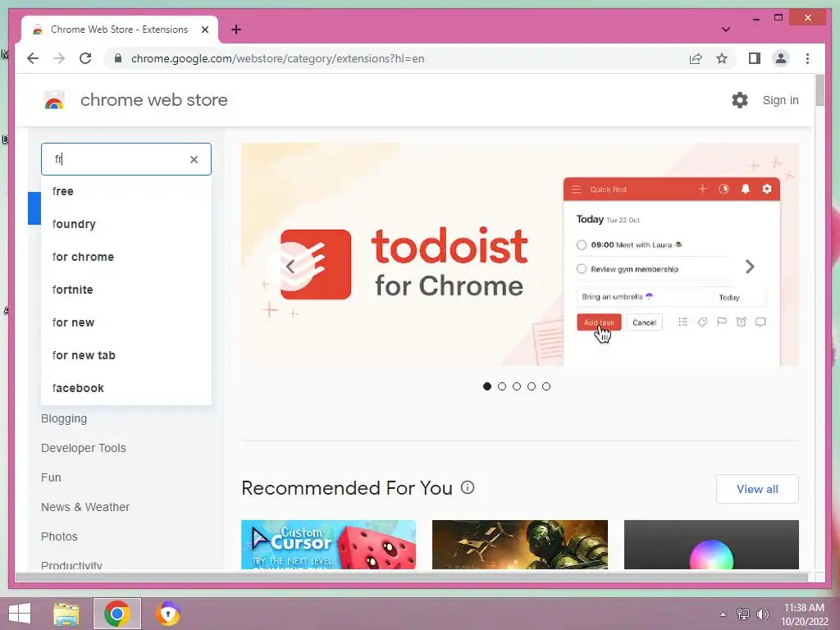Click the volume speaker icon in tray
Image resolution: width=840 pixels, height=630 pixels.
pyautogui.click(x=762, y=614)
